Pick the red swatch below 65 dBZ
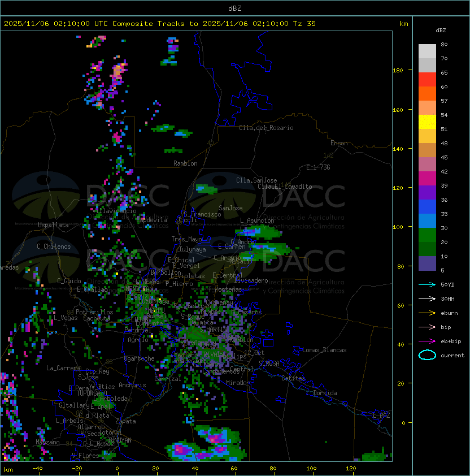 click(427, 80)
